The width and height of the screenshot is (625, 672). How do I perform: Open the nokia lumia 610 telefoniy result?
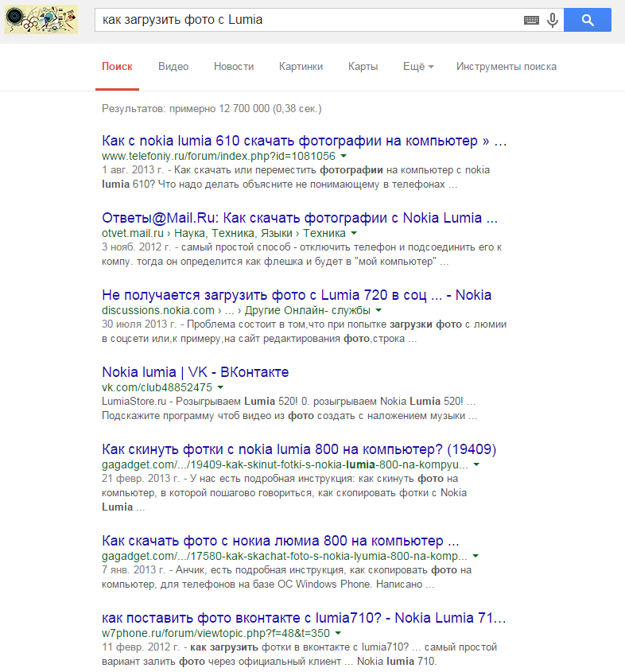coord(304,141)
